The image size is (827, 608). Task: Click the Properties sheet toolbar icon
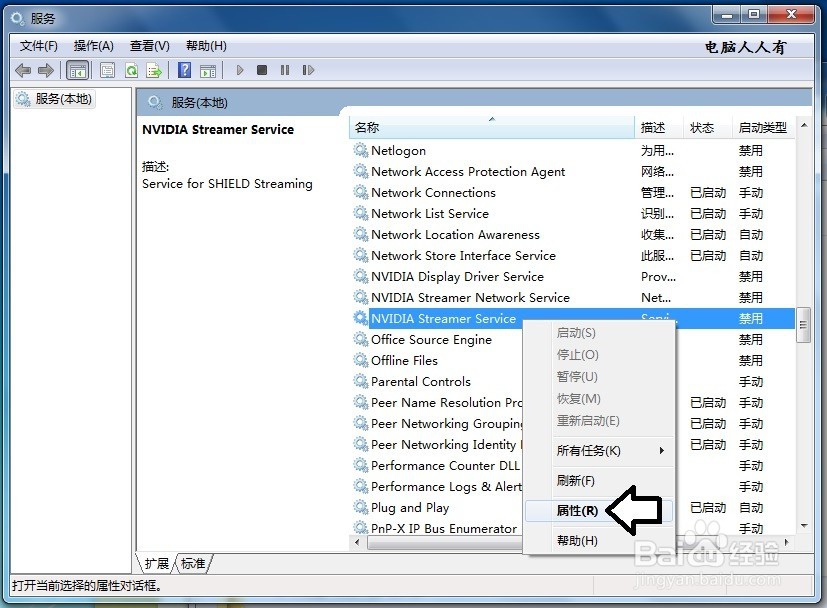[x=107, y=70]
